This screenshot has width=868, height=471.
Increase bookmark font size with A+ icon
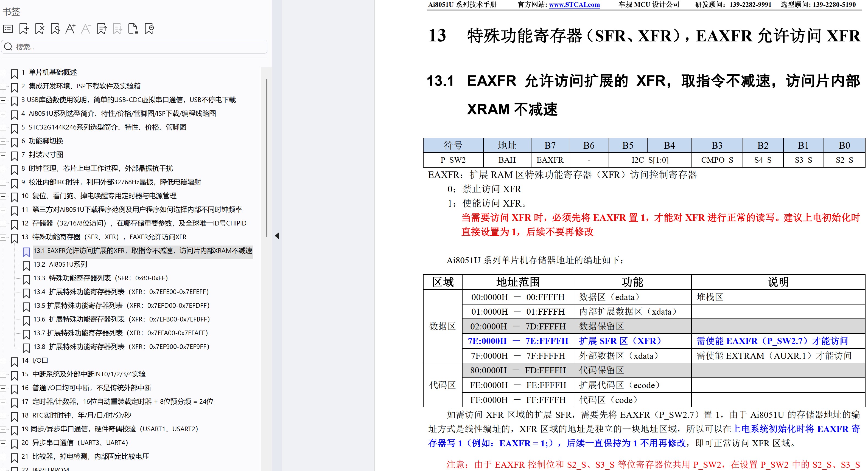(x=71, y=29)
